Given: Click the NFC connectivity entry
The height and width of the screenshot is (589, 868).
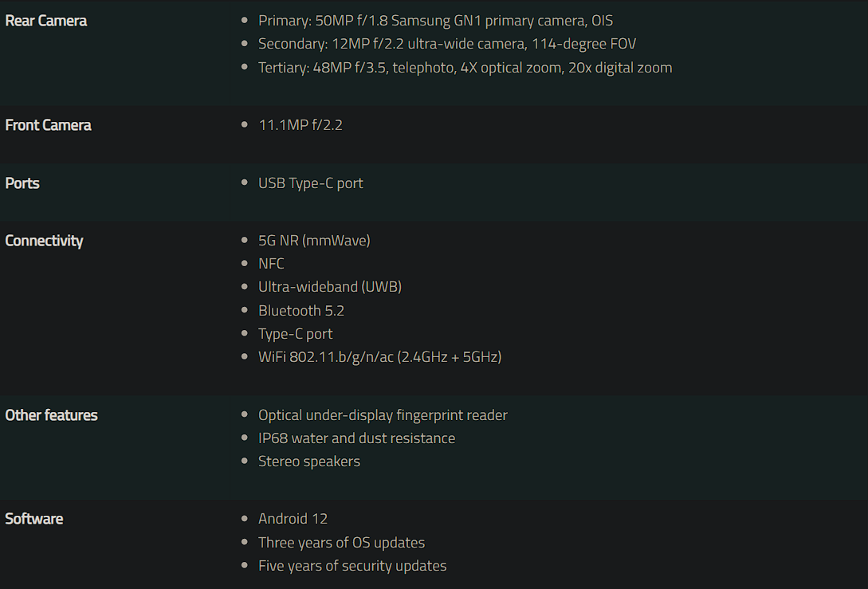Looking at the screenshot, I should pyautogui.click(x=271, y=264).
